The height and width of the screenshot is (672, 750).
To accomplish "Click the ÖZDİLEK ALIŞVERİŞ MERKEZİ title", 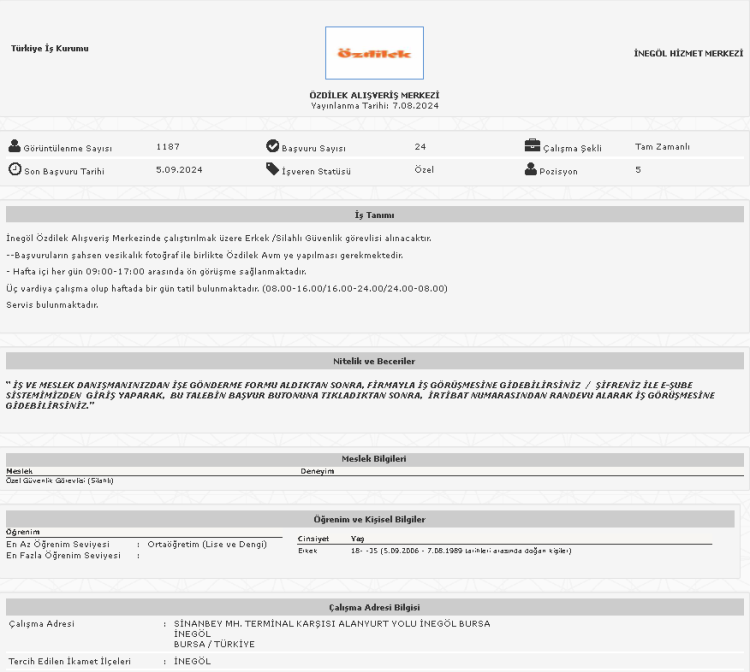I will 375,95.
